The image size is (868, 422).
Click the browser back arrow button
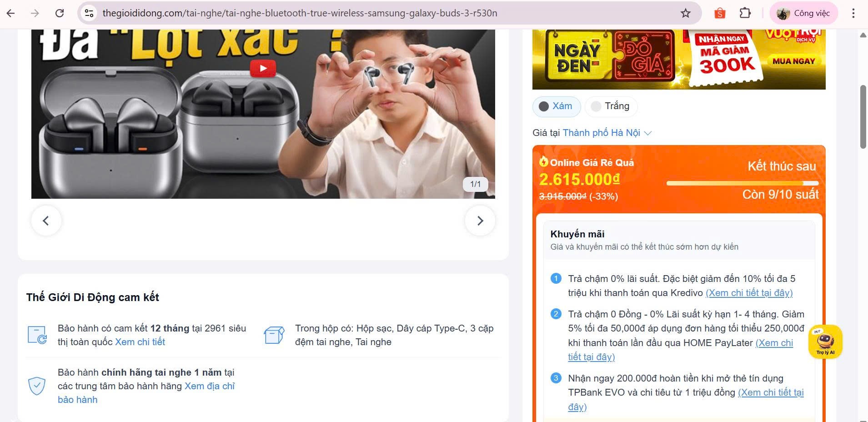[x=11, y=13]
